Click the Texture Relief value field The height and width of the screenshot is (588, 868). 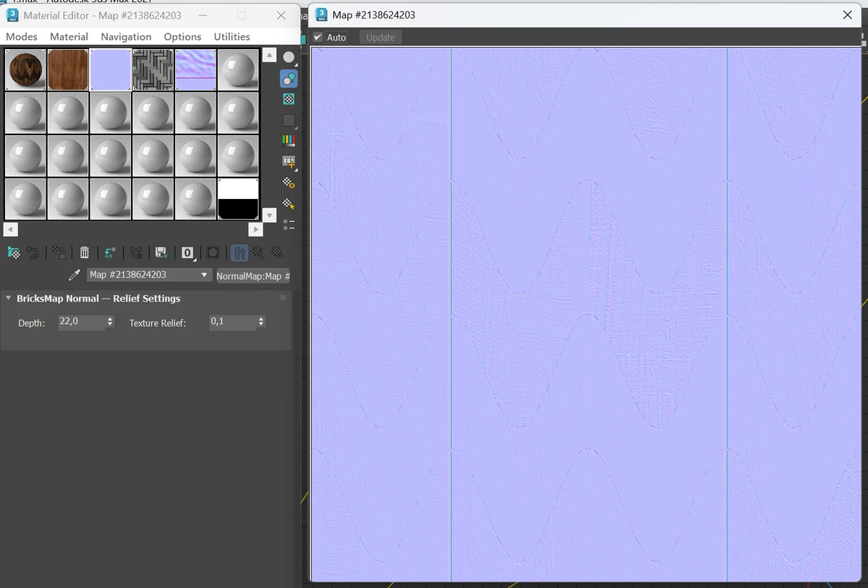click(x=232, y=322)
